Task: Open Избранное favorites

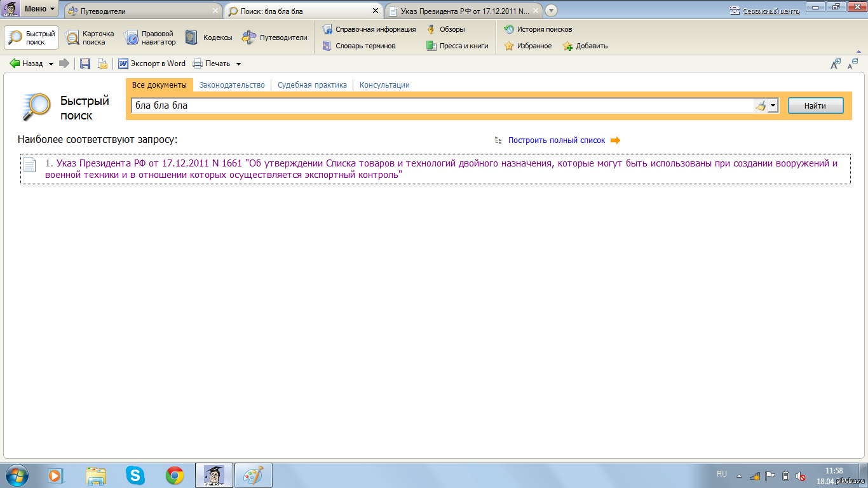Action: (527, 46)
